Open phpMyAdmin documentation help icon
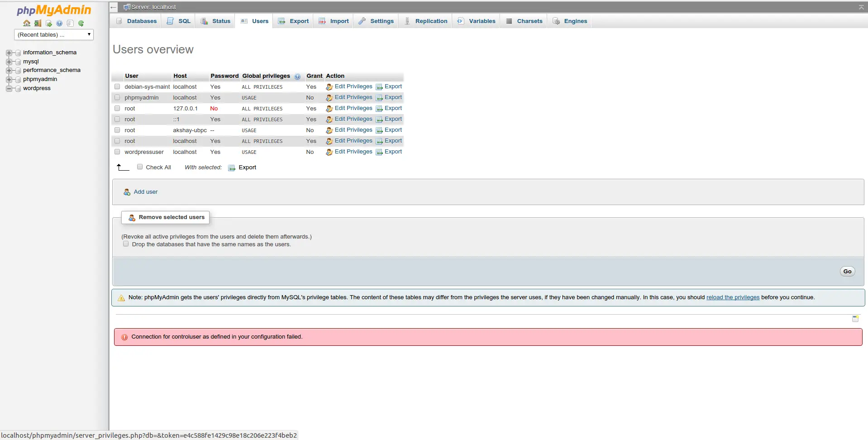 59,24
